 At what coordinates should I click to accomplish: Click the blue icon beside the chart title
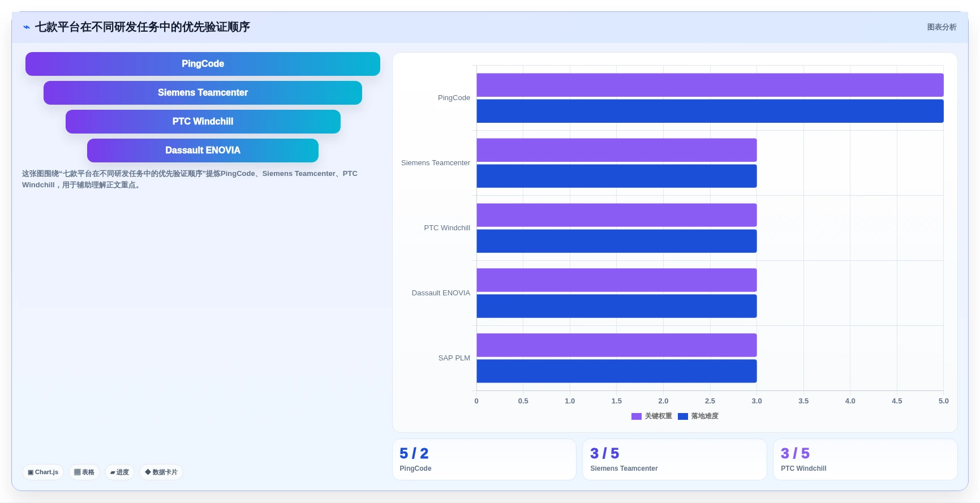pyautogui.click(x=26, y=27)
